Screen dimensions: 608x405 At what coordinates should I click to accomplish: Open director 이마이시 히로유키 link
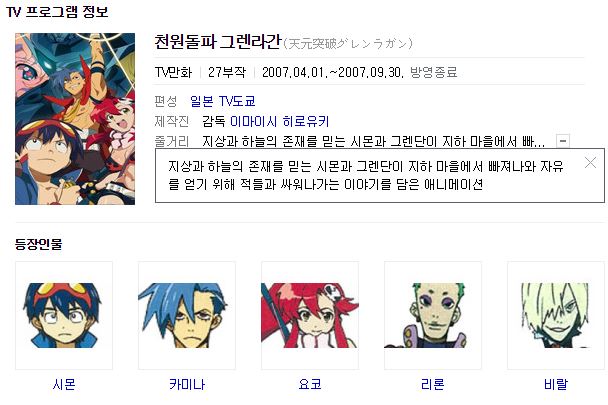[x=280, y=121]
